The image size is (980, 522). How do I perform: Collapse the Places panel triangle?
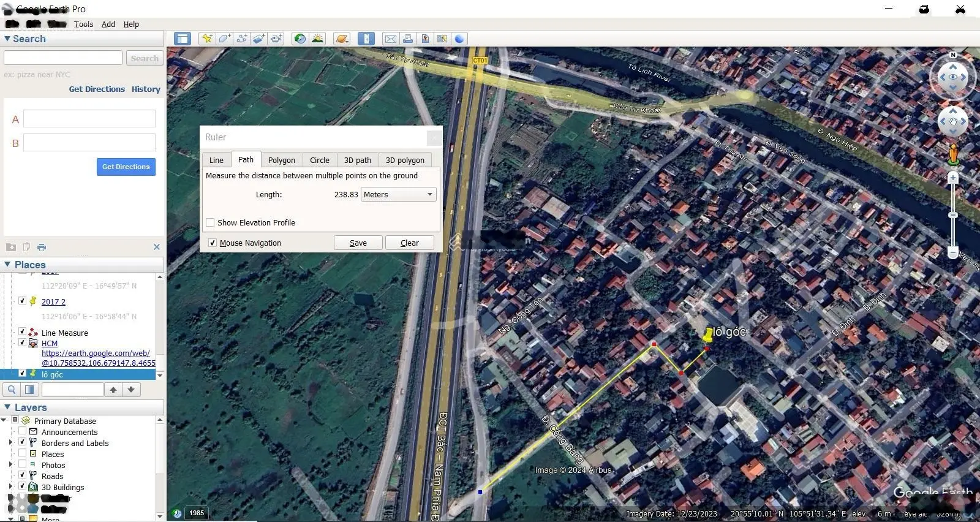7,265
